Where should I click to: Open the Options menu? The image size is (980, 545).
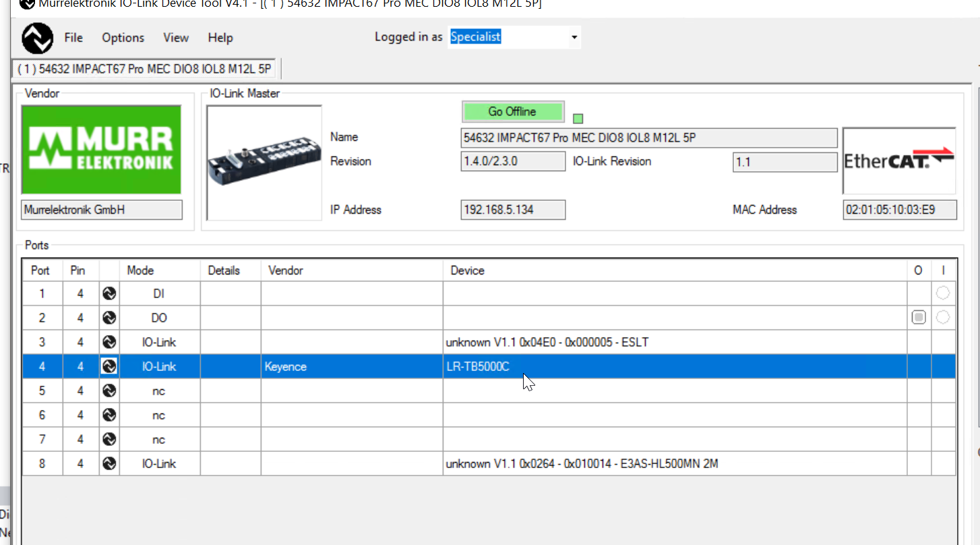123,38
